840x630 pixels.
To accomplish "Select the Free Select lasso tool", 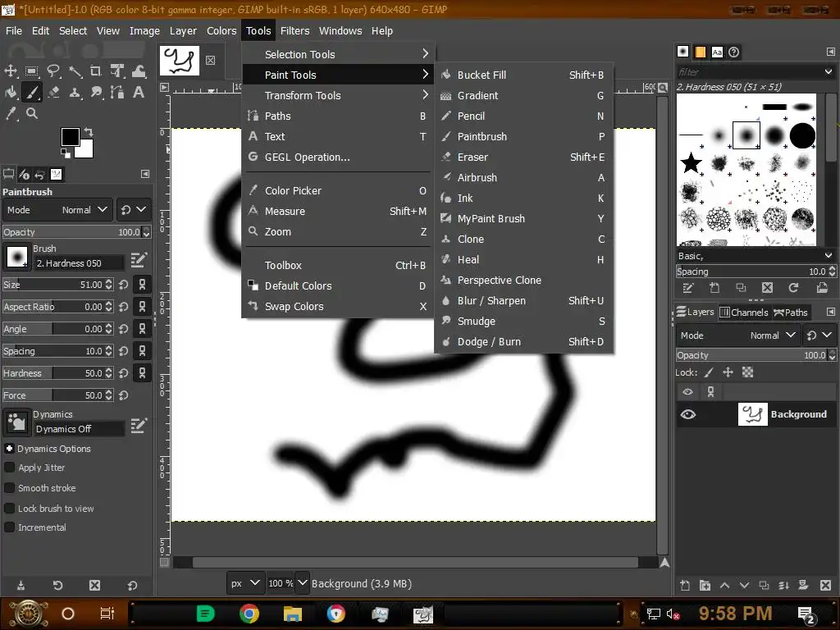I will 53,71.
